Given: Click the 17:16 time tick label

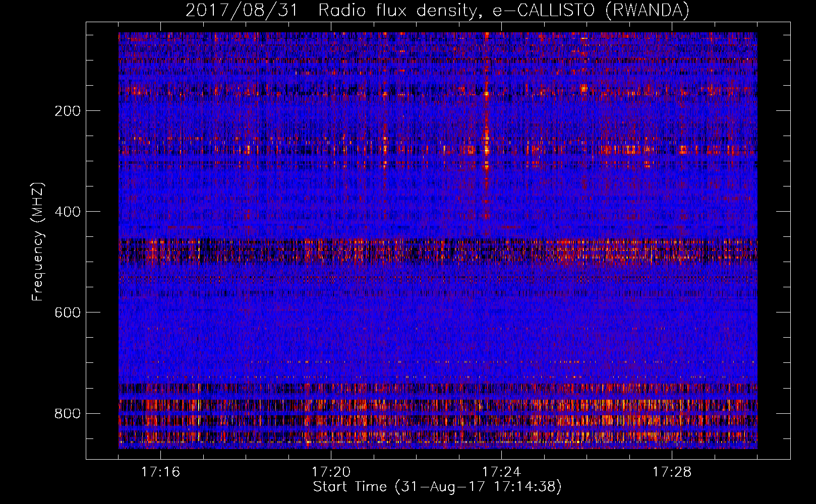Looking at the screenshot, I should [x=160, y=472].
